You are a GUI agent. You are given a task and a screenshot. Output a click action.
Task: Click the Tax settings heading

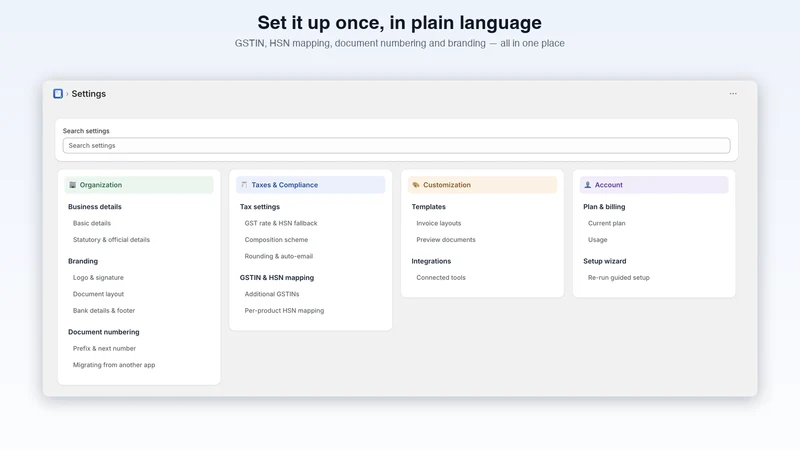(260, 207)
